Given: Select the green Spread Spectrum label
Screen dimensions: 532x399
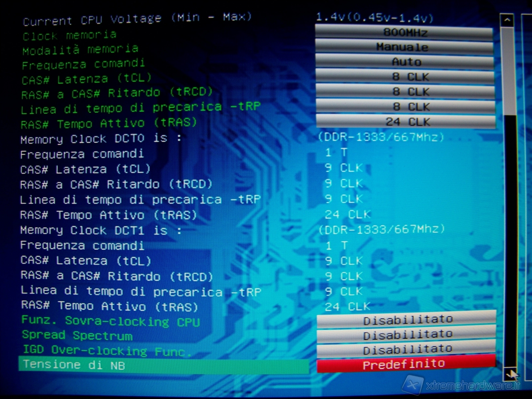Looking at the screenshot, I should tap(77, 335).
